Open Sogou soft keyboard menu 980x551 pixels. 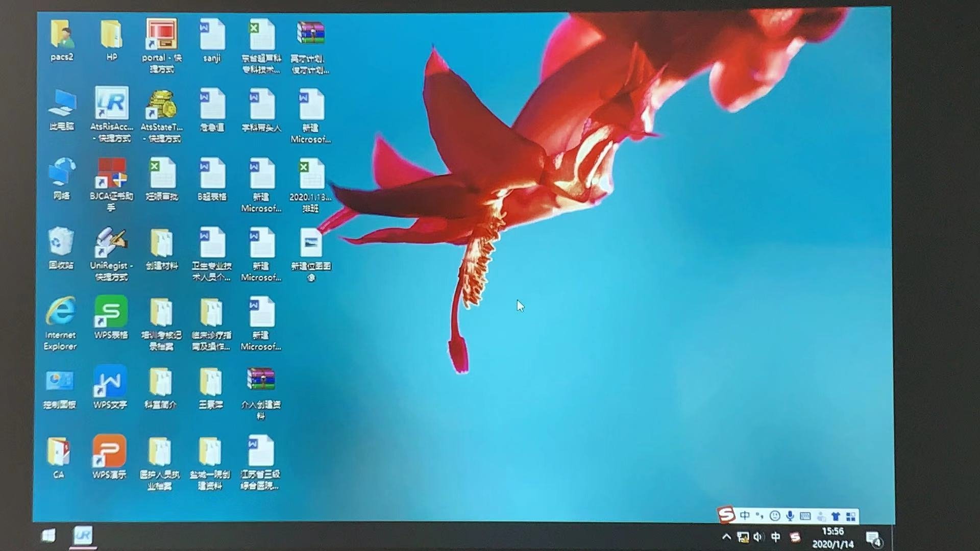(x=805, y=516)
